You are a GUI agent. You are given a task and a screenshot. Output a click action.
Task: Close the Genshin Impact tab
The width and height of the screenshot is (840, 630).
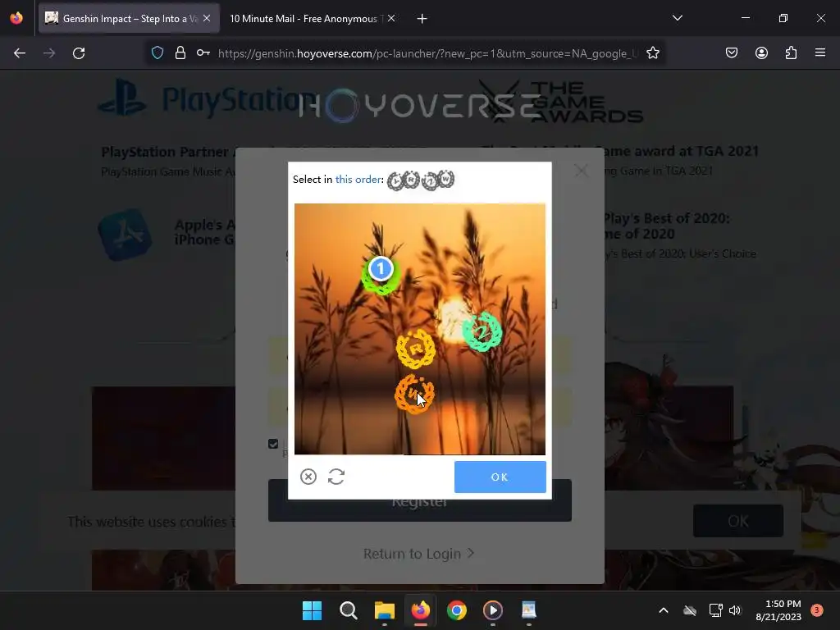coord(207,18)
